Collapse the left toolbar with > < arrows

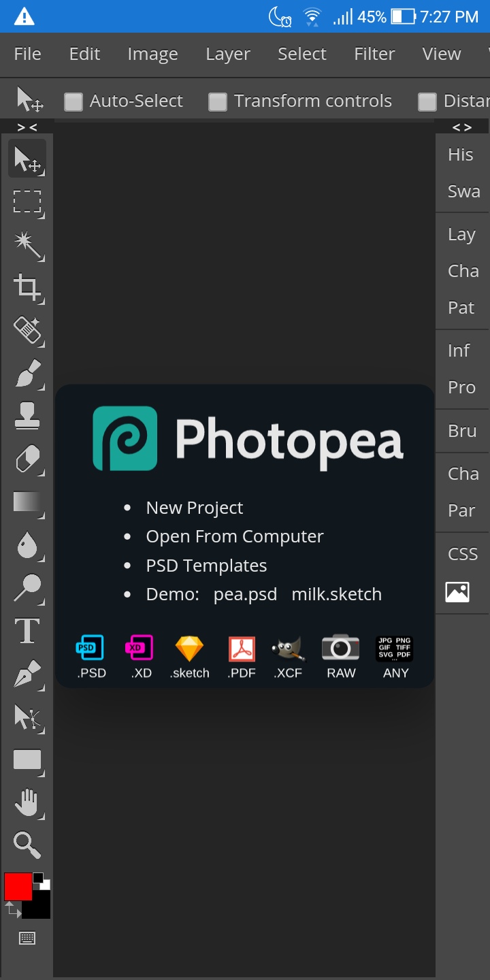coord(27,127)
